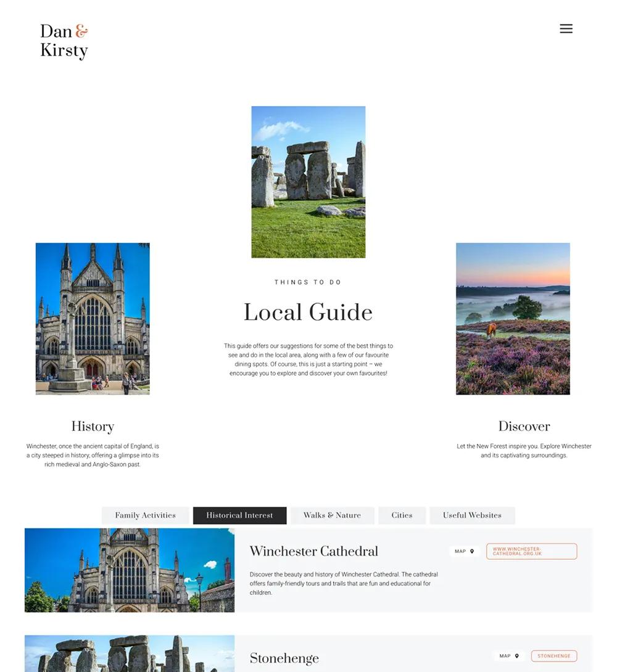Image resolution: width=617 pixels, height=672 pixels.
Task: Open the Useful Websites tab
Action: [x=472, y=515]
